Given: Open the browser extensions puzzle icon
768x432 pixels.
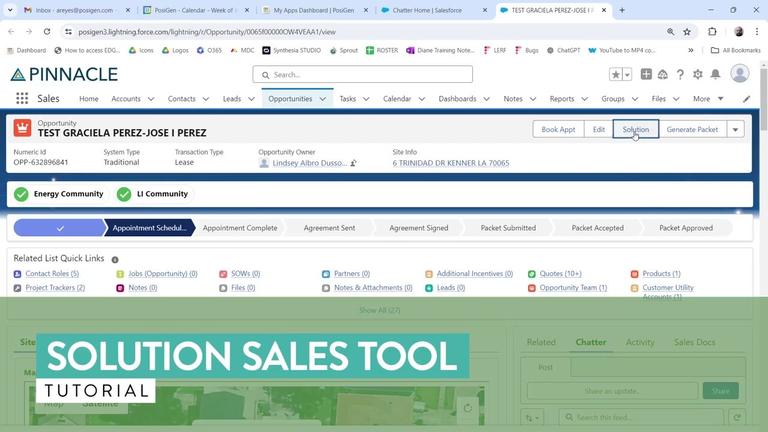Looking at the screenshot, I should [x=712, y=31].
